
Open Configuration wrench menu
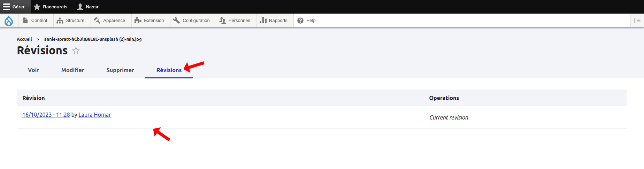pyautogui.click(x=192, y=21)
